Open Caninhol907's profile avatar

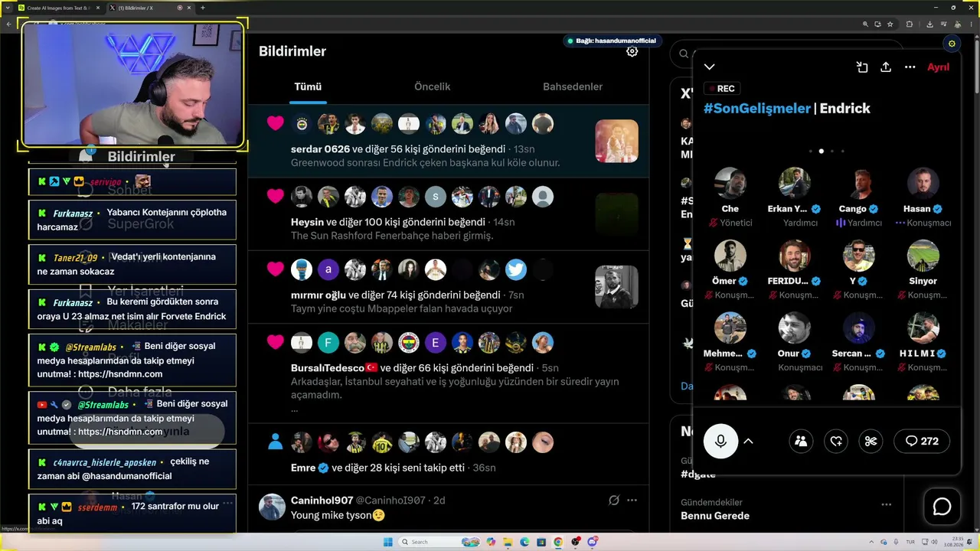click(273, 507)
